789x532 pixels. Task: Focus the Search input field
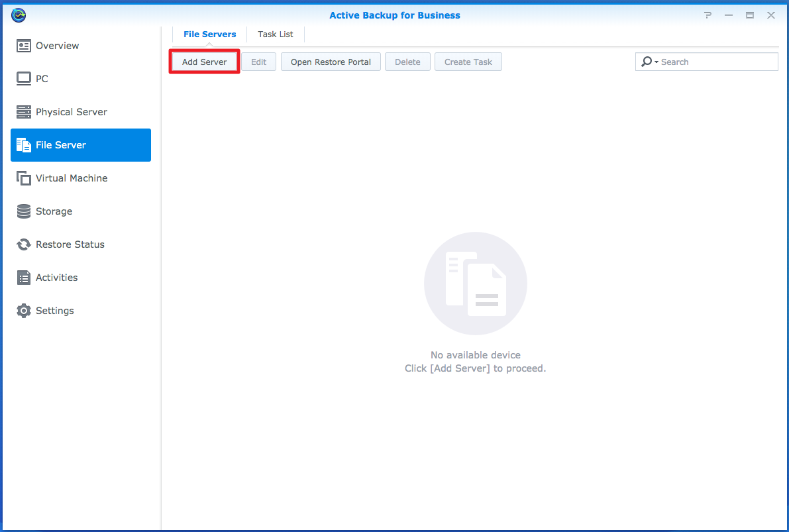(x=717, y=62)
